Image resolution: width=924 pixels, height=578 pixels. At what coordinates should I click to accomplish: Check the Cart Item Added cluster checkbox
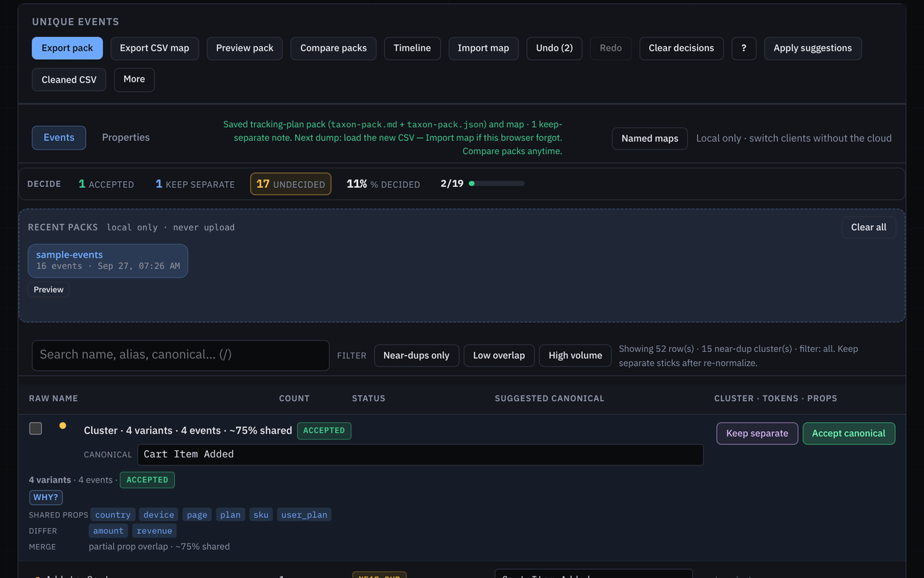35,428
